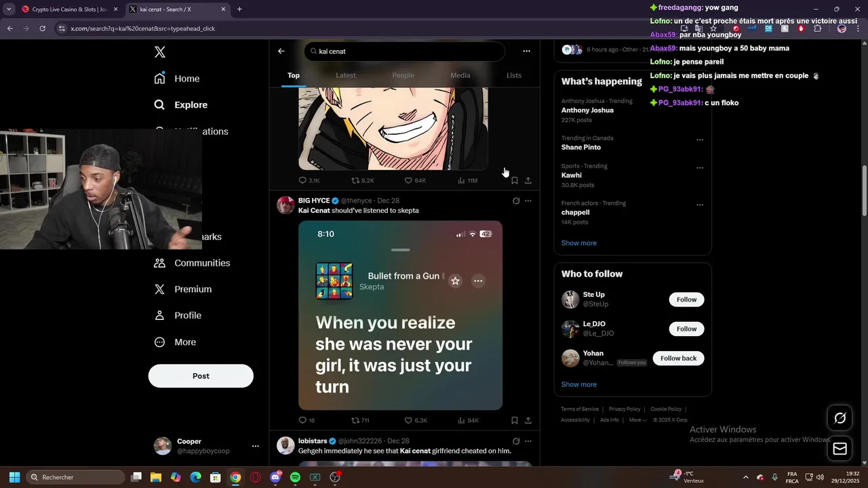Click the x.com address bar

coord(366,28)
